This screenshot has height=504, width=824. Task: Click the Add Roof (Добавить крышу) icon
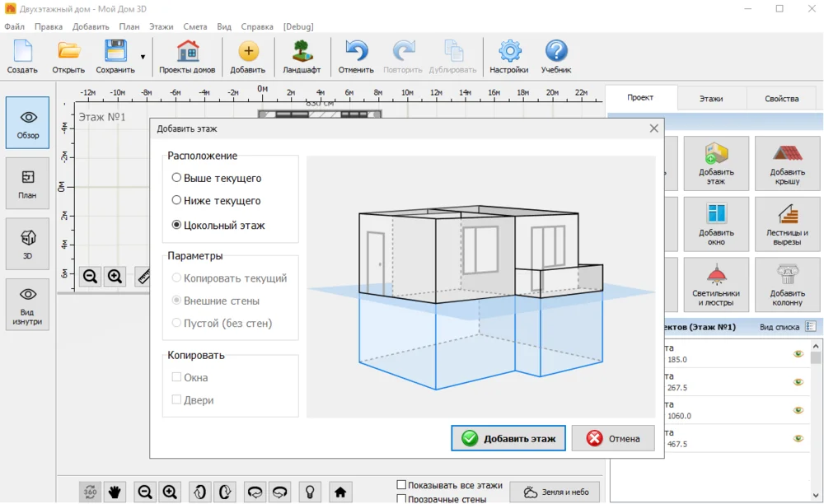tap(787, 164)
